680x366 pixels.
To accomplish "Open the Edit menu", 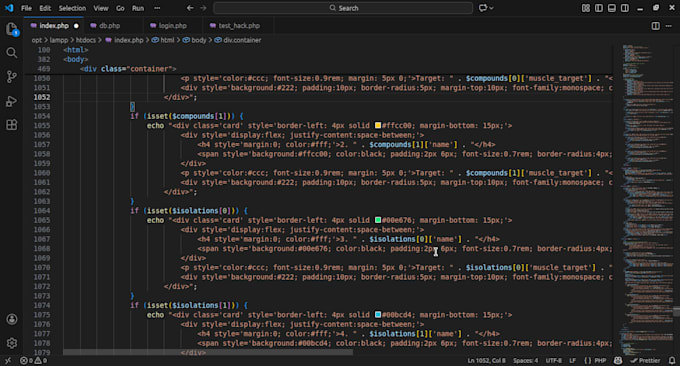I will [x=45, y=8].
